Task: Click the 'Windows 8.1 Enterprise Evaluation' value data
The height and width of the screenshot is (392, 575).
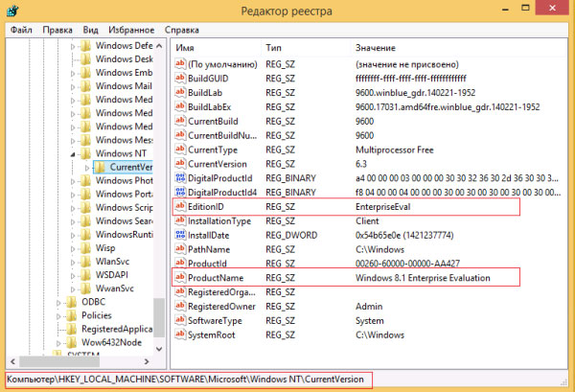Action: point(423,278)
